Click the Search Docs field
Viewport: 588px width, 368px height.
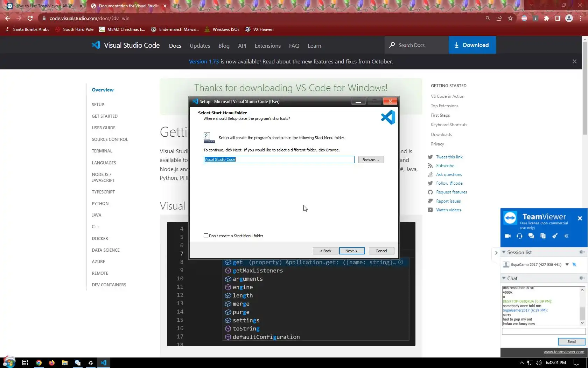click(417, 45)
